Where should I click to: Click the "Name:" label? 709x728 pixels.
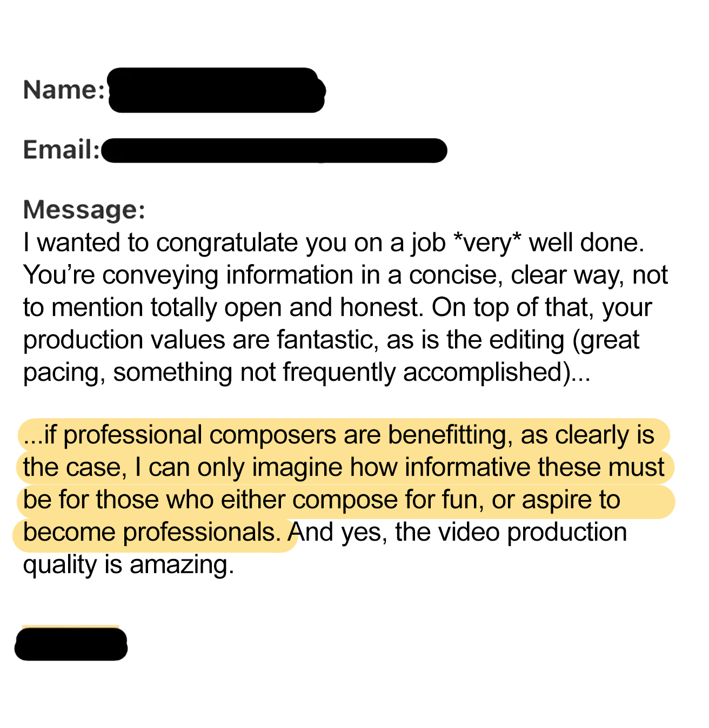tap(64, 90)
